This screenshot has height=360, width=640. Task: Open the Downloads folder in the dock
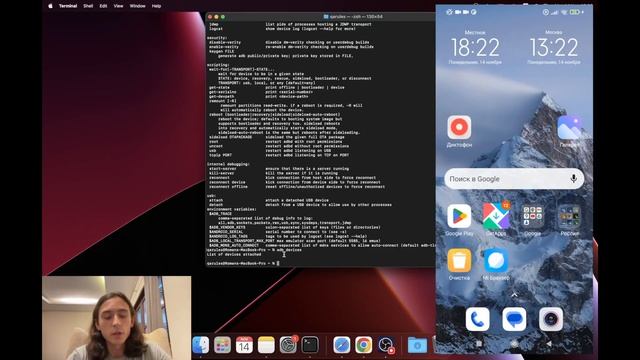(x=417, y=345)
